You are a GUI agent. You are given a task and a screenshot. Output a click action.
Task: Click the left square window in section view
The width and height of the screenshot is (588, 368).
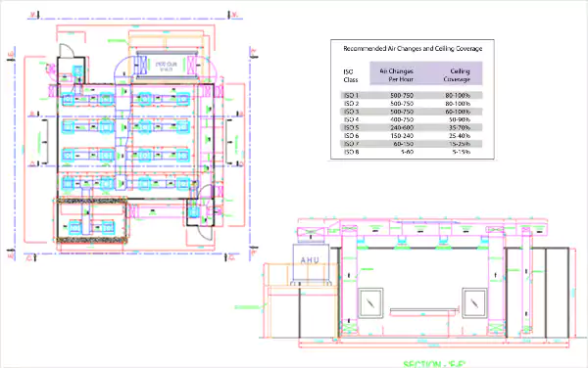pyautogui.click(x=370, y=302)
